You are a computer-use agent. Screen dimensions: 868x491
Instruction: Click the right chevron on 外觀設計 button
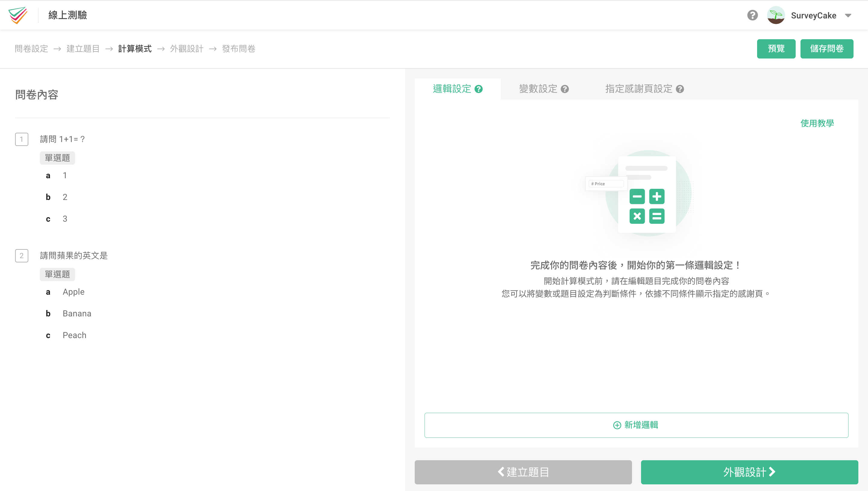coord(772,472)
